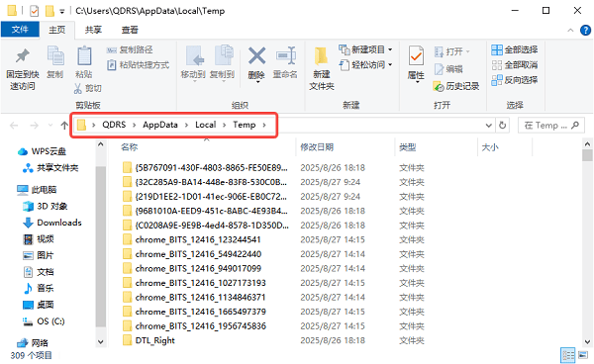594x364 pixels.
Task: Choose Select none (全部取消)
Action: (x=515, y=65)
